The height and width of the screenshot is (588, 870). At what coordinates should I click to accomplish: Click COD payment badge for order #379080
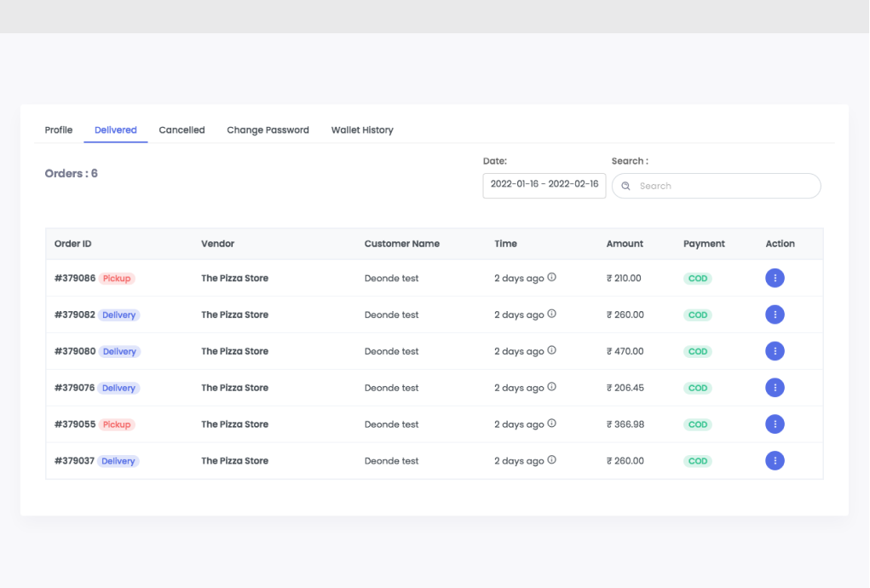[x=697, y=352]
